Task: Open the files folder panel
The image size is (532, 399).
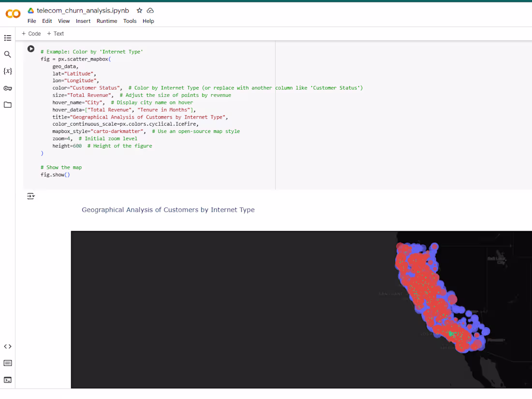Action: (x=7, y=105)
